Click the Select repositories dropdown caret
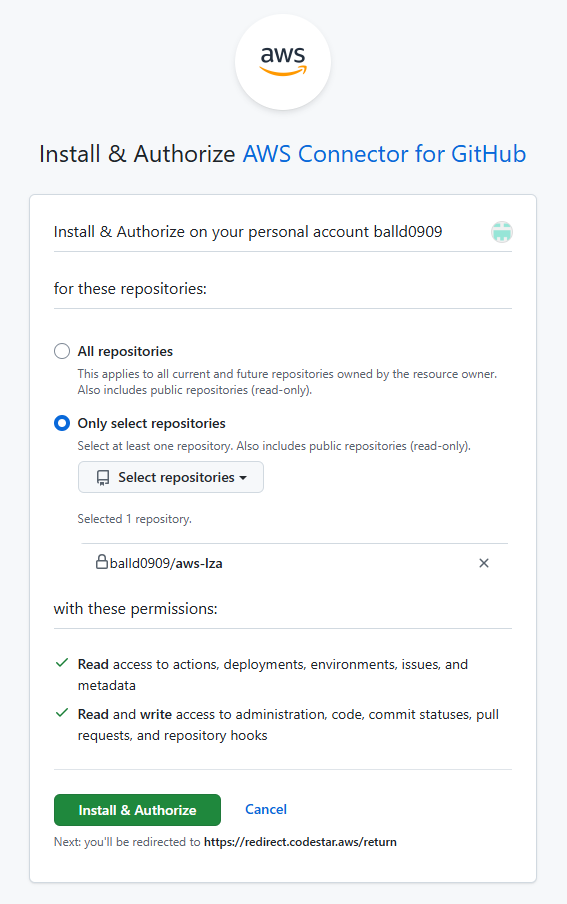The height and width of the screenshot is (904, 567). click(243, 478)
